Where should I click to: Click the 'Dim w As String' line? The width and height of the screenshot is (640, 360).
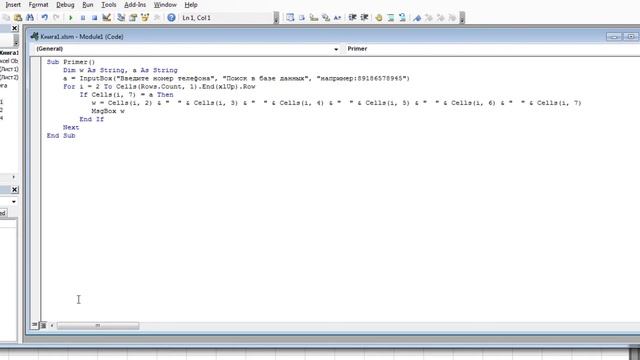[120, 70]
